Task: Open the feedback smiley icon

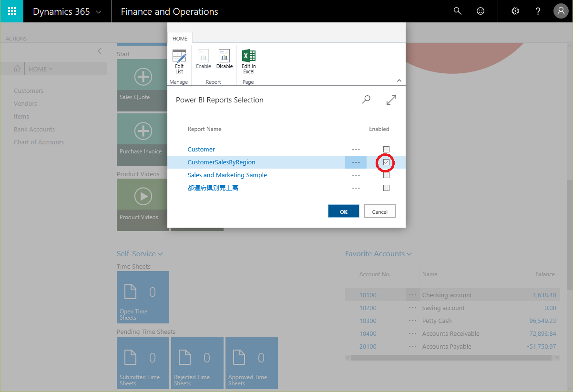Action: (x=481, y=11)
